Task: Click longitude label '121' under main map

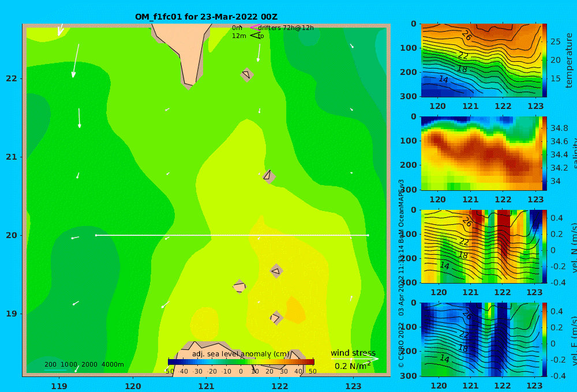Action: coord(206,386)
